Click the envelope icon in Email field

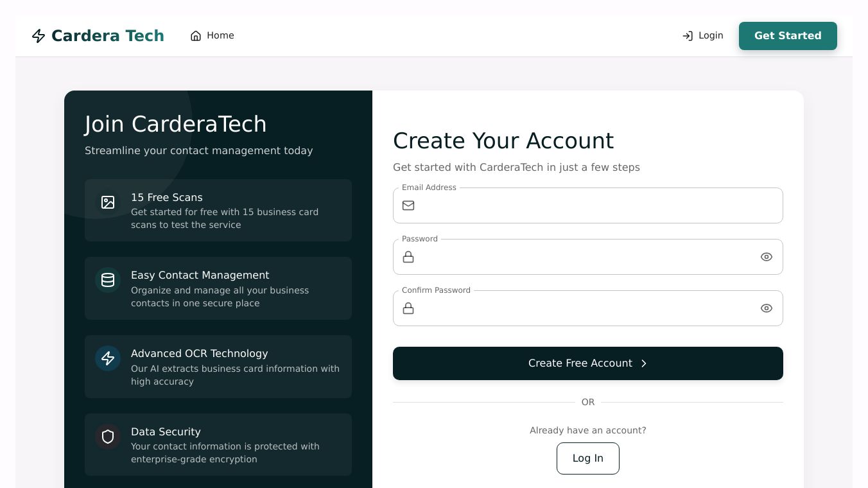408,205
